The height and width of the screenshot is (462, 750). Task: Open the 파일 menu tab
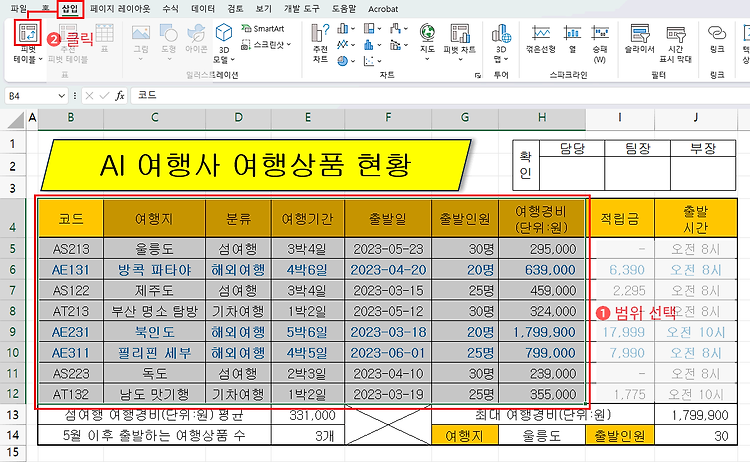pyautogui.click(x=19, y=9)
